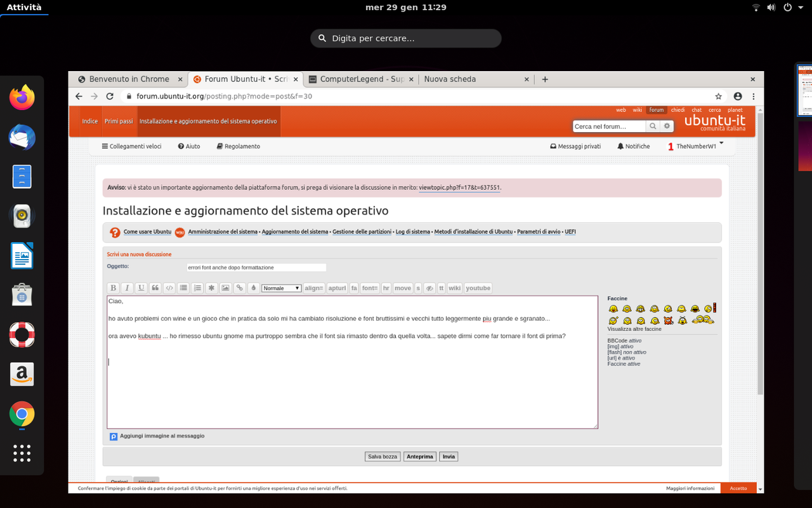This screenshot has width=812, height=508.
Task: Insert an unordered bullet list
Action: 183,288
